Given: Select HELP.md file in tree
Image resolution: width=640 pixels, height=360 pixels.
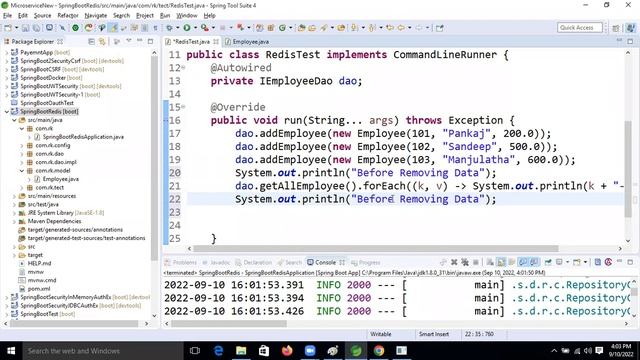Looking at the screenshot, I should click(x=39, y=263).
